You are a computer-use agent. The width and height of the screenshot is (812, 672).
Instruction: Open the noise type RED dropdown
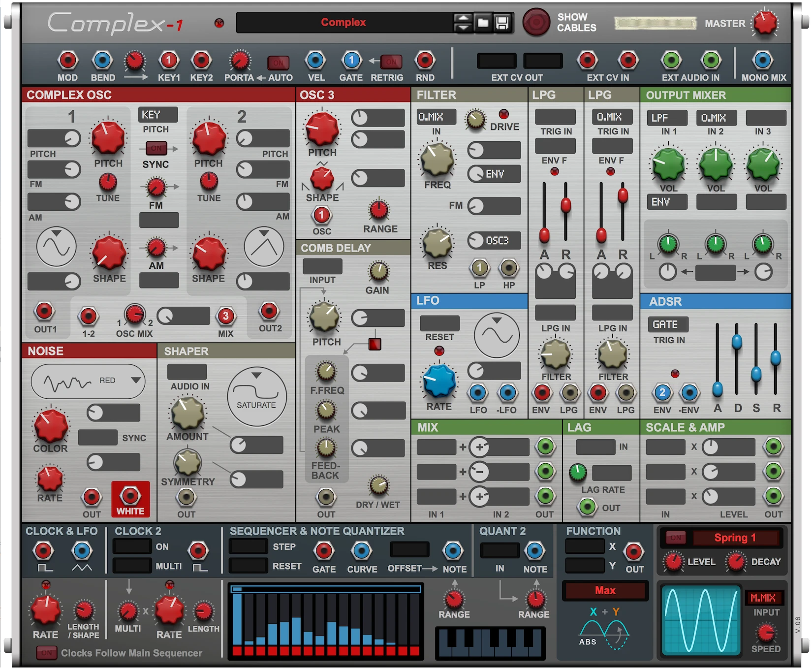[x=88, y=381]
